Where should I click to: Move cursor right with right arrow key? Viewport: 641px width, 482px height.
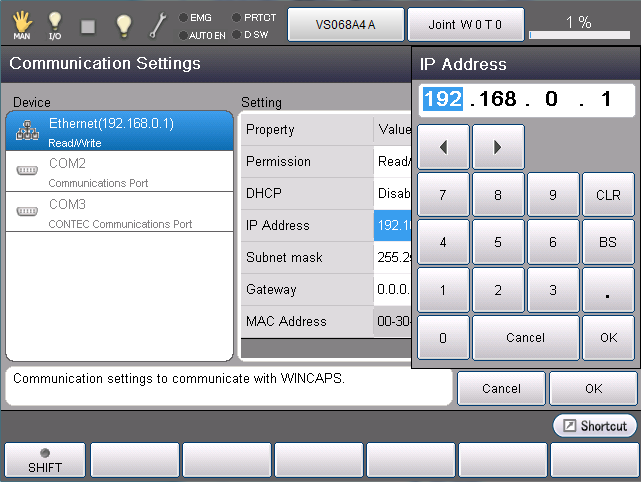tap(498, 147)
